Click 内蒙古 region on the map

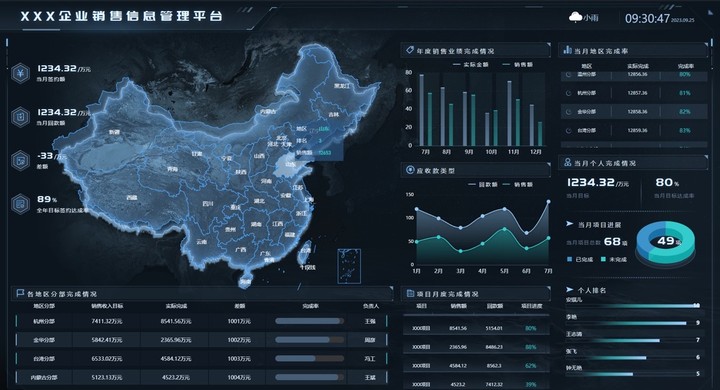click(x=268, y=112)
